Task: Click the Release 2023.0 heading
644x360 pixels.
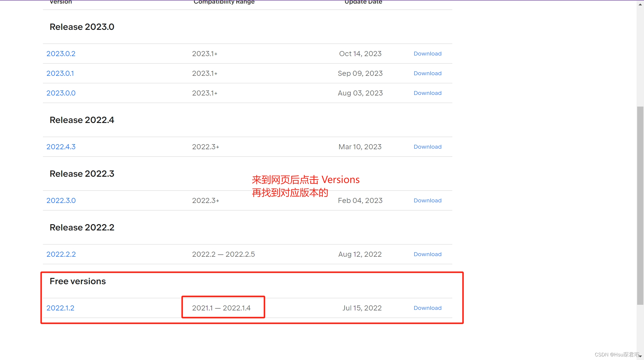Action: point(82,27)
